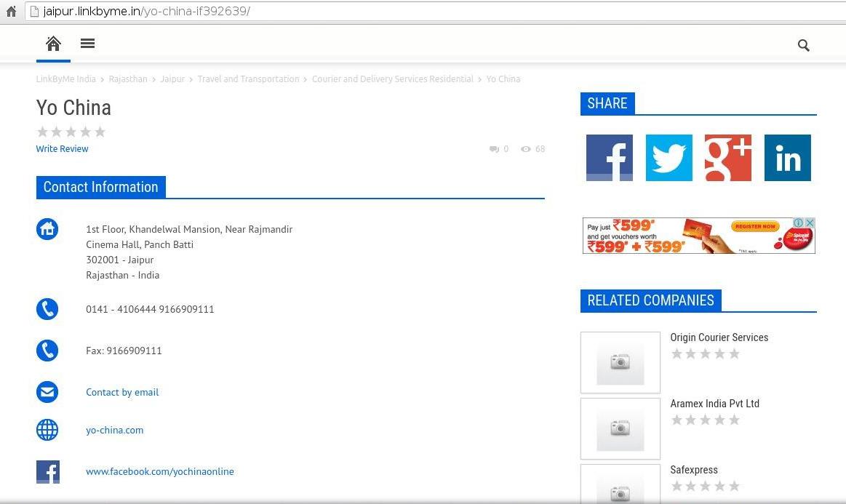
Task: Click address line Cinema Hall, Panch Batti
Action: (x=140, y=244)
